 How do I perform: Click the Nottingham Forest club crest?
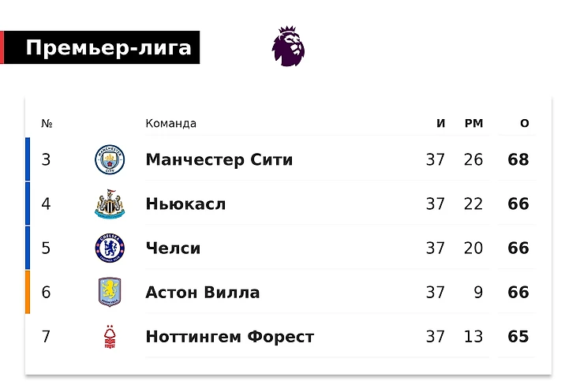110,337
